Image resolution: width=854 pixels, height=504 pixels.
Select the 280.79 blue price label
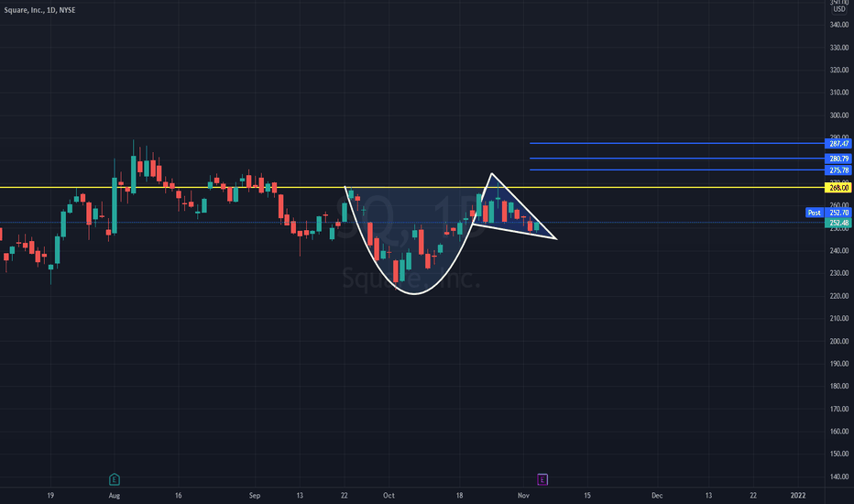point(838,159)
